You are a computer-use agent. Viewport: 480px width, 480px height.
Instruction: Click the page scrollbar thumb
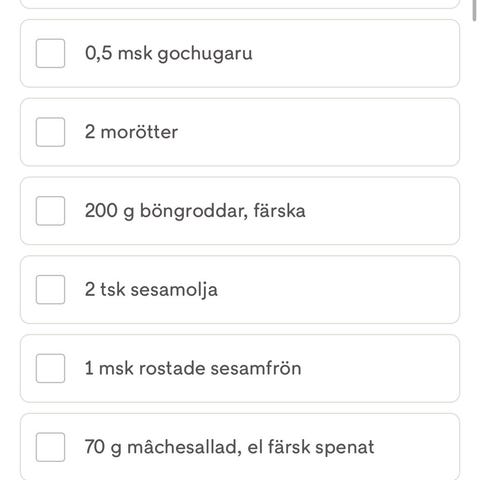click(475, 10)
